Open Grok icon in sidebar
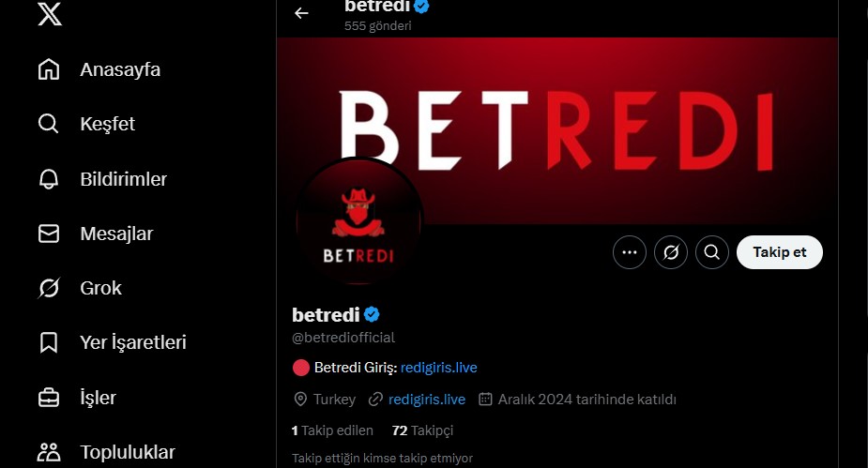This screenshot has height=468, width=868. pyautogui.click(x=49, y=288)
